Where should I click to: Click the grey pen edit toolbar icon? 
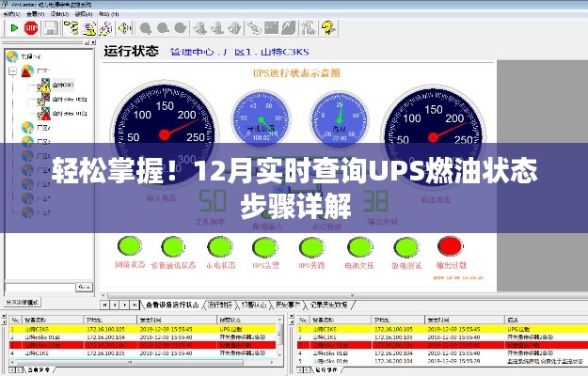click(x=289, y=28)
